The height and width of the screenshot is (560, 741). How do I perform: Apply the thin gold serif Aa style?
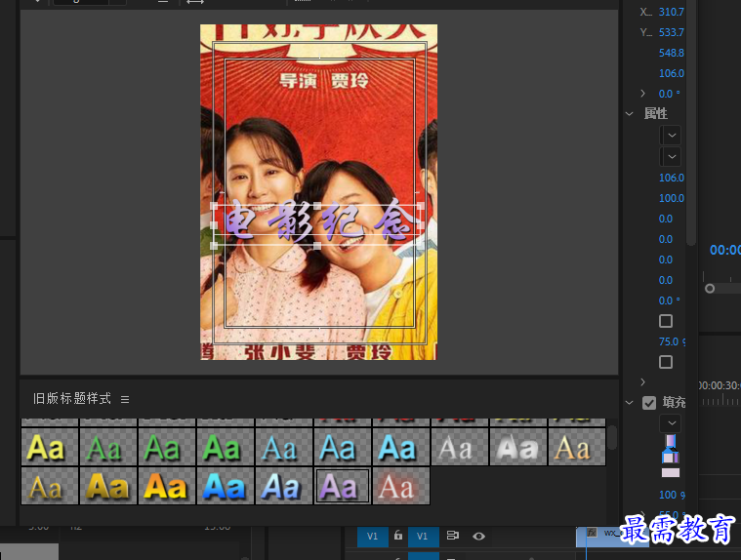[x=50, y=486]
